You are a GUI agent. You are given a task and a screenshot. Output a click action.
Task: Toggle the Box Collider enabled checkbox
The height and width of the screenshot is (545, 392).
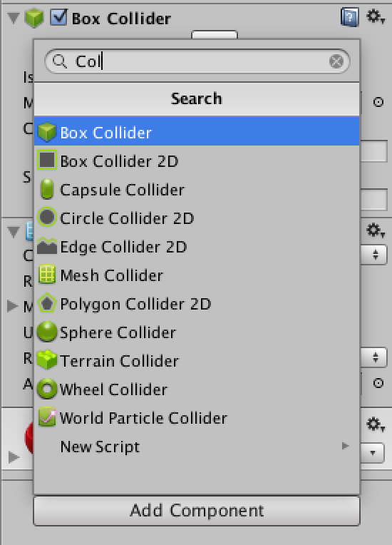pos(58,17)
